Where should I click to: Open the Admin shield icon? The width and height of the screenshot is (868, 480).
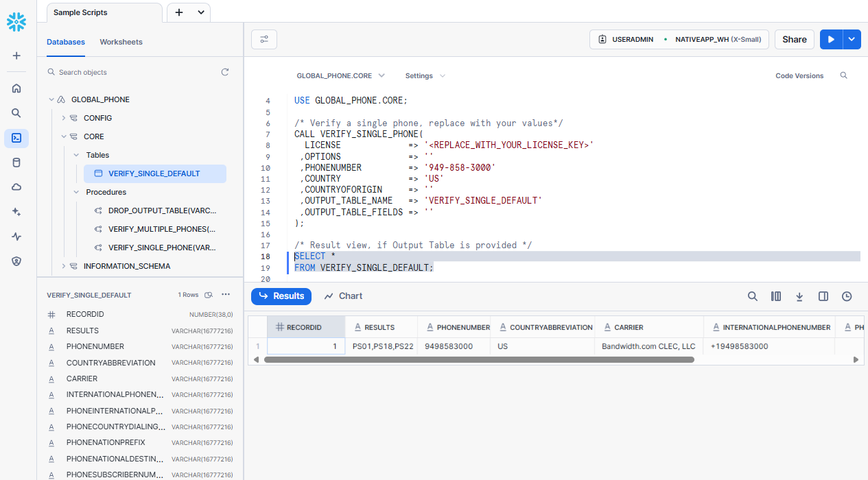(16, 261)
